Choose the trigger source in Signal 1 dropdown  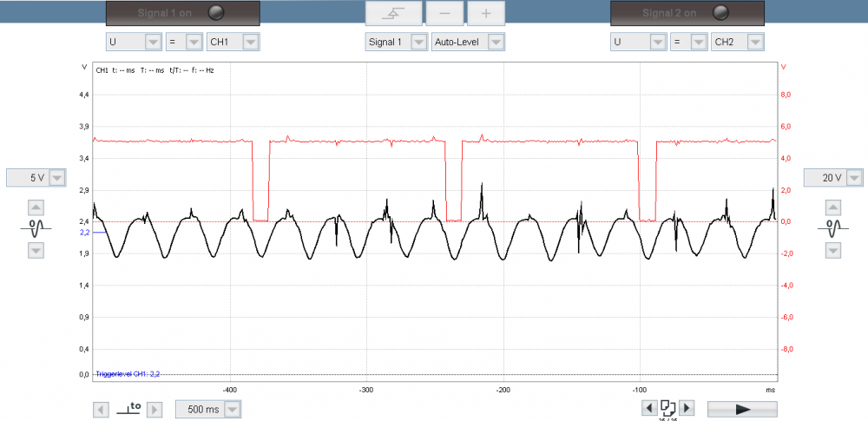(x=418, y=42)
